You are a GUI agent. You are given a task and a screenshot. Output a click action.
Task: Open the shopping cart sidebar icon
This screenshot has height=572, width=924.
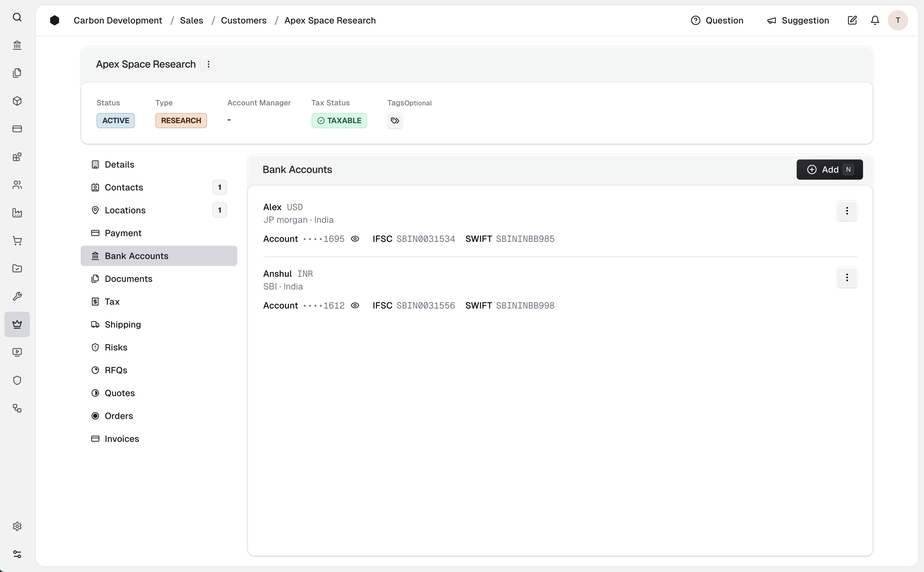click(17, 241)
